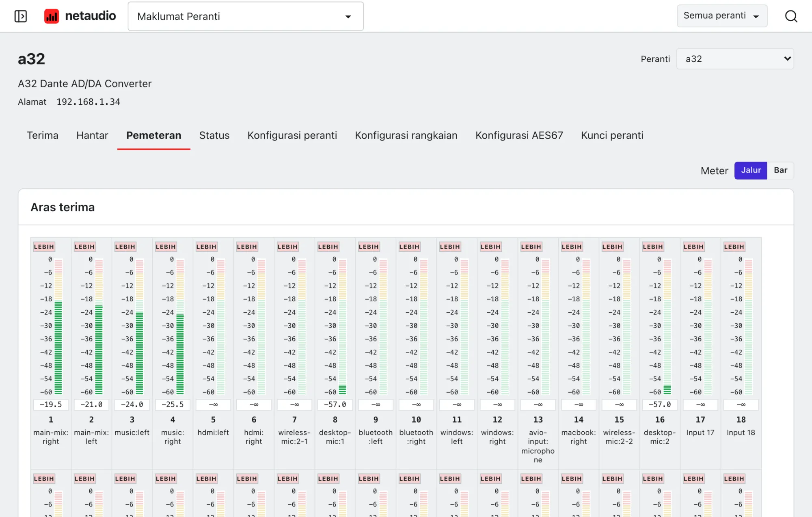Open the Status tab
The height and width of the screenshot is (517, 812).
point(214,135)
